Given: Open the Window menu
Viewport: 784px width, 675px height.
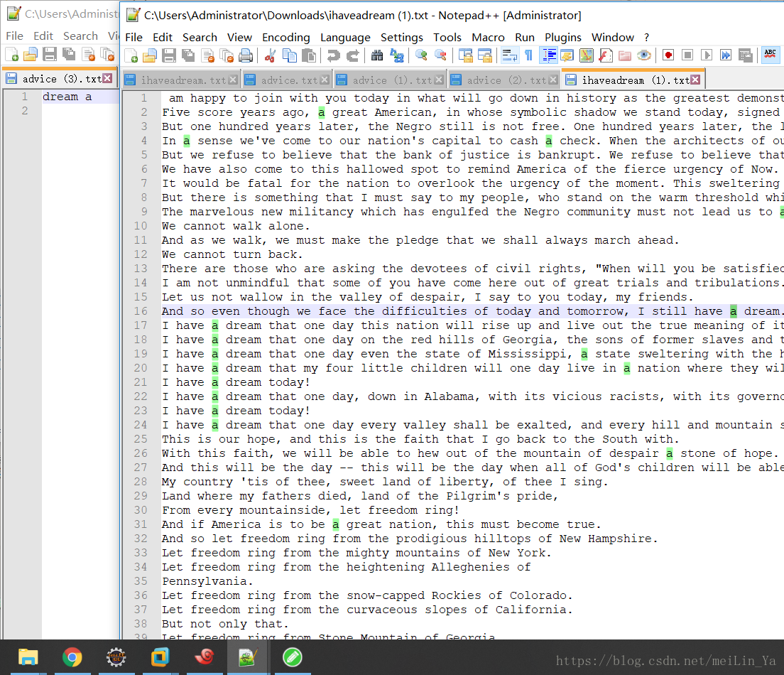Looking at the screenshot, I should click(x=612, y=38).
